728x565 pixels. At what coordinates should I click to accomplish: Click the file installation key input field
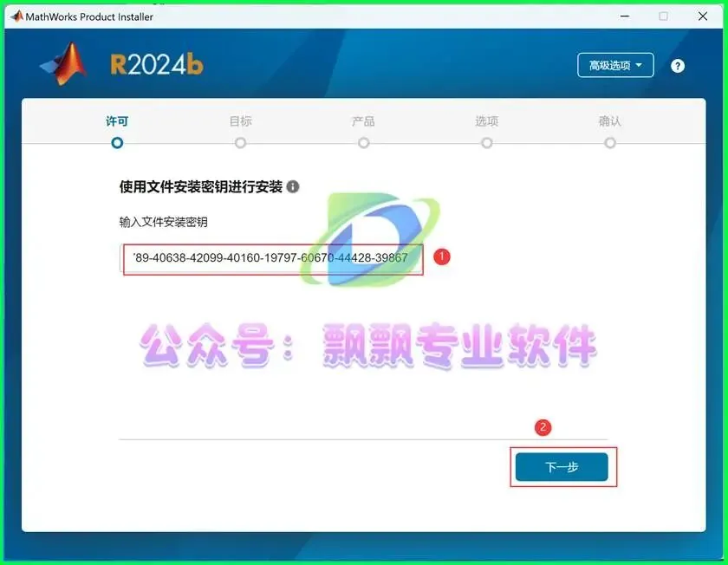tap(272, 258)
